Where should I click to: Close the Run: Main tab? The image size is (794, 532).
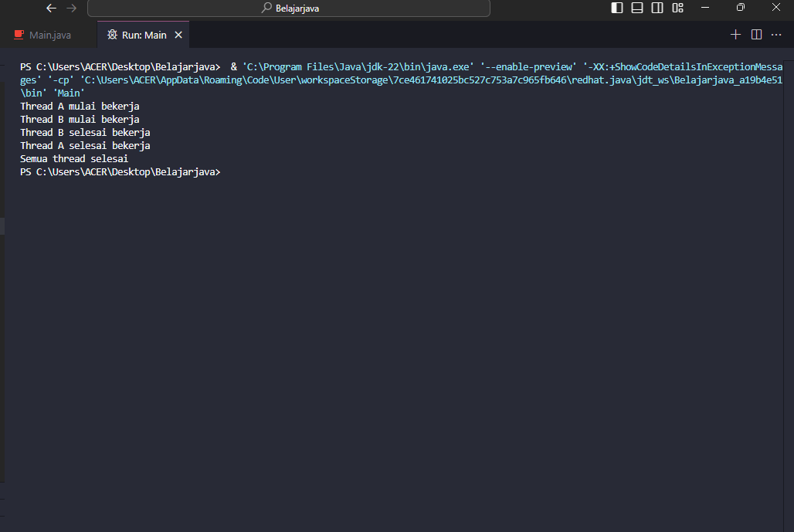tap(178, 35)
